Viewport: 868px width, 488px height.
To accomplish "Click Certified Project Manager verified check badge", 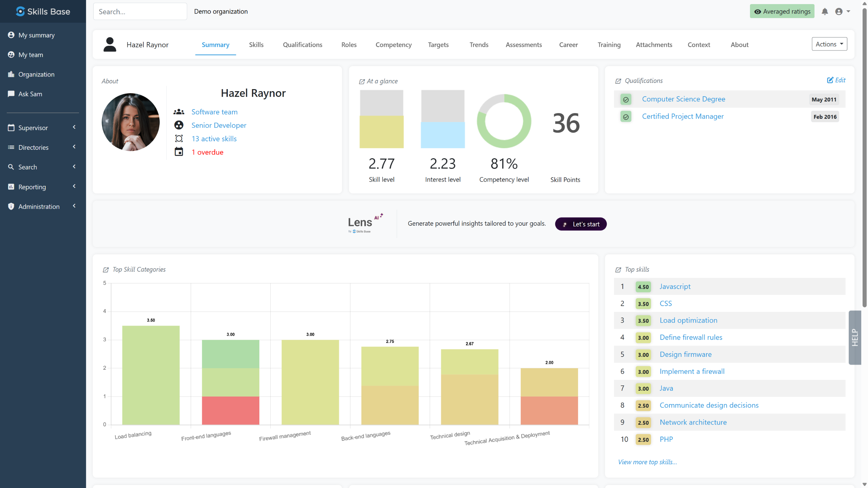I will [626, 117].
